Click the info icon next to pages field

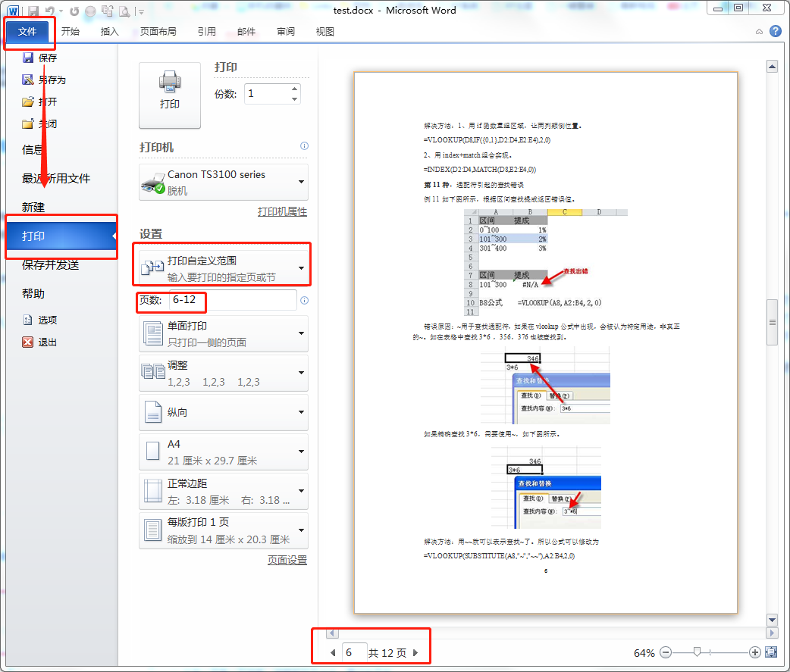(x=304, y=301)
